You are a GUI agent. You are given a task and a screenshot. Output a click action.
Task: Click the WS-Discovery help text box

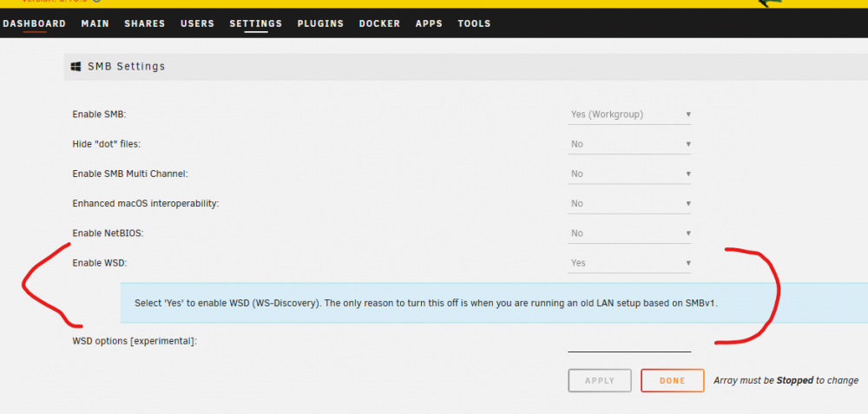pyautogui.click(x=494, y=303)
